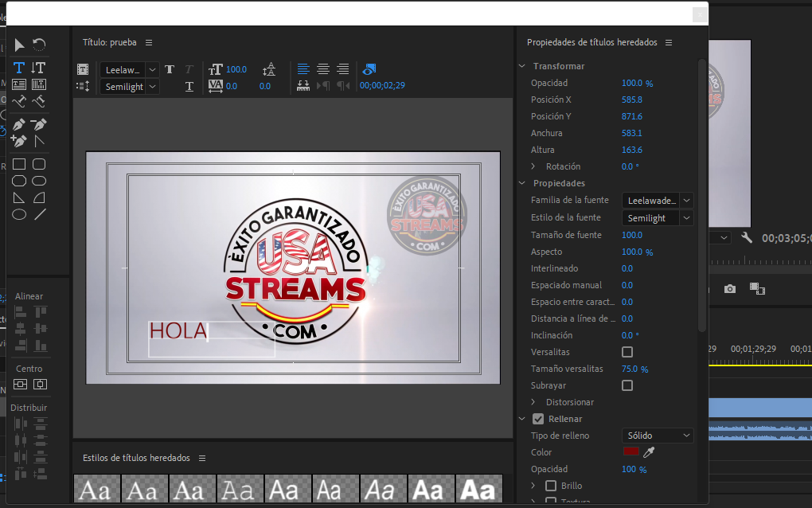The width and height of the screenshot is (812, 508).
Task: Click the Posición X value 585.8
Action: (x=632, y=100)
